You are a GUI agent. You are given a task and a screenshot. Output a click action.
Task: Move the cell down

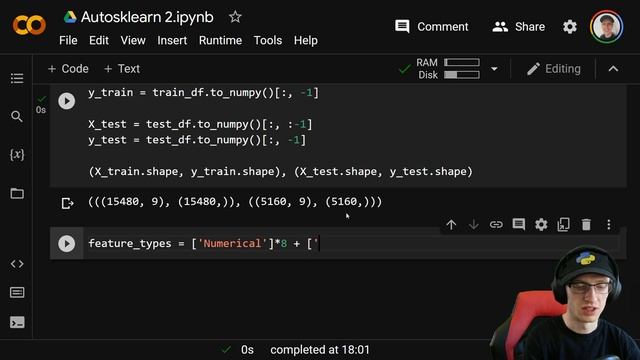click(473, 224)
